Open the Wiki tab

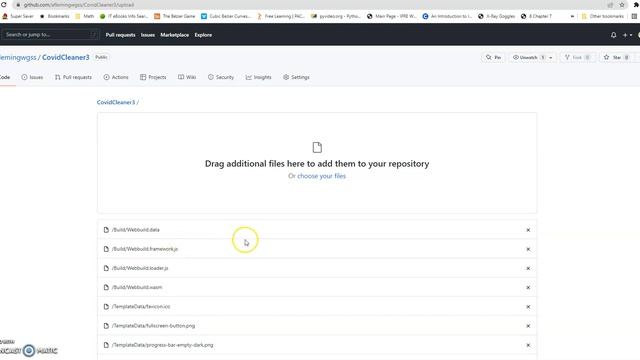pos(187,77)
